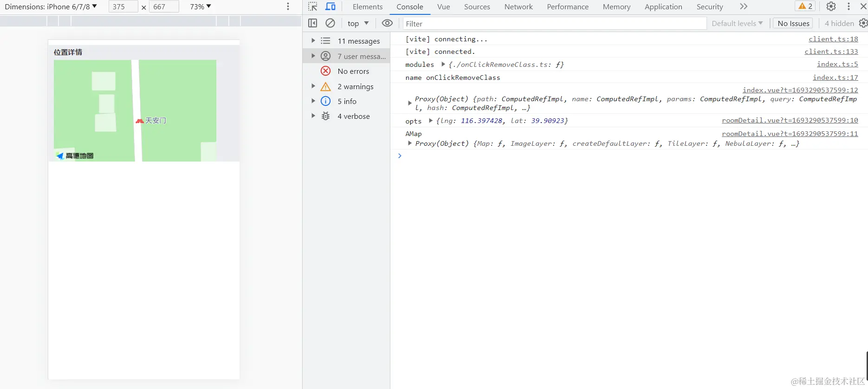Switch to the Sources tab
Screen dimensions: 868x389
[x=477, y=6]
